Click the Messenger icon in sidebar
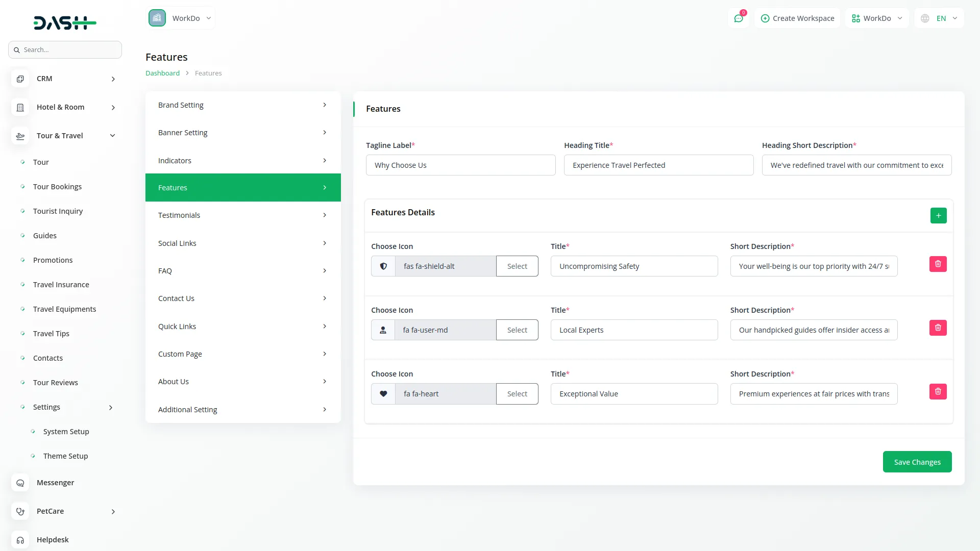 (x=20, y=483)
